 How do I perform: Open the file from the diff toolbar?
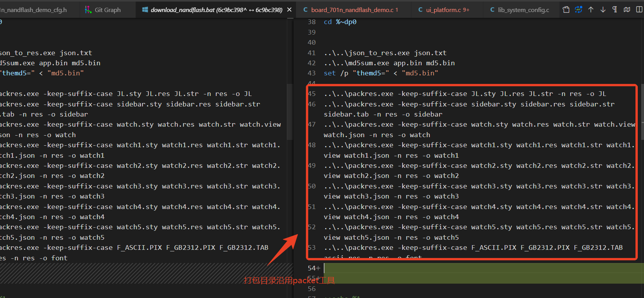pyautogui.click(x=566, y=10)
